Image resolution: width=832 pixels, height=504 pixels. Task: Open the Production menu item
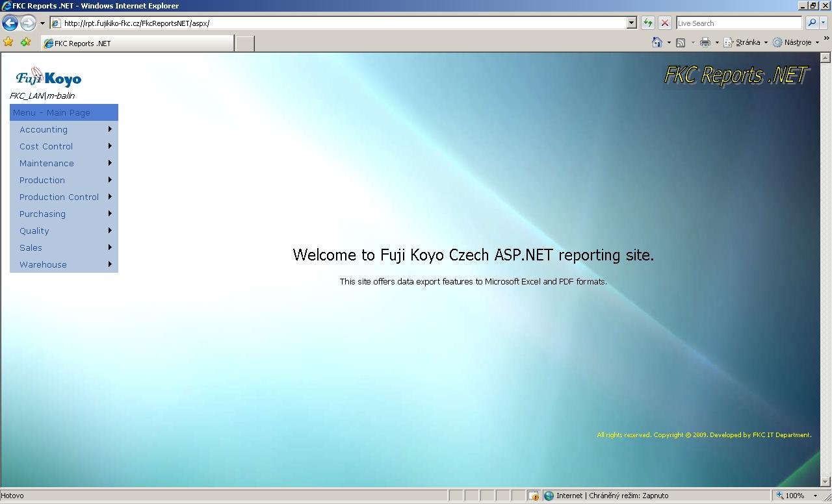click(64, 180)
